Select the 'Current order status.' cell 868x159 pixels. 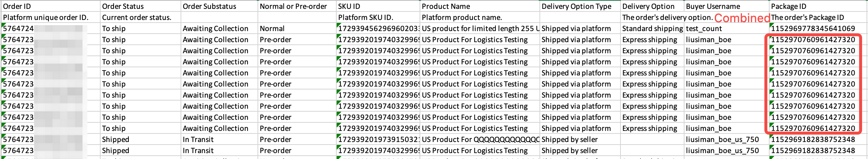[137, 17]
